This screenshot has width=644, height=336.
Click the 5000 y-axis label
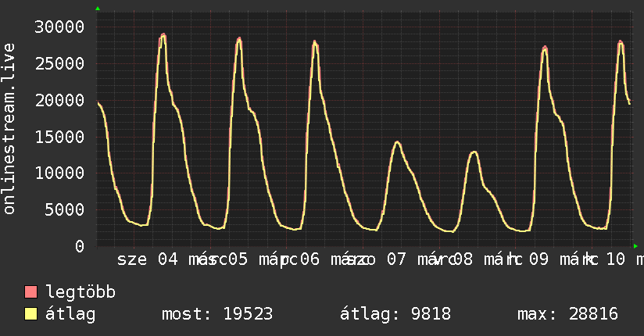tap(65, 210)
